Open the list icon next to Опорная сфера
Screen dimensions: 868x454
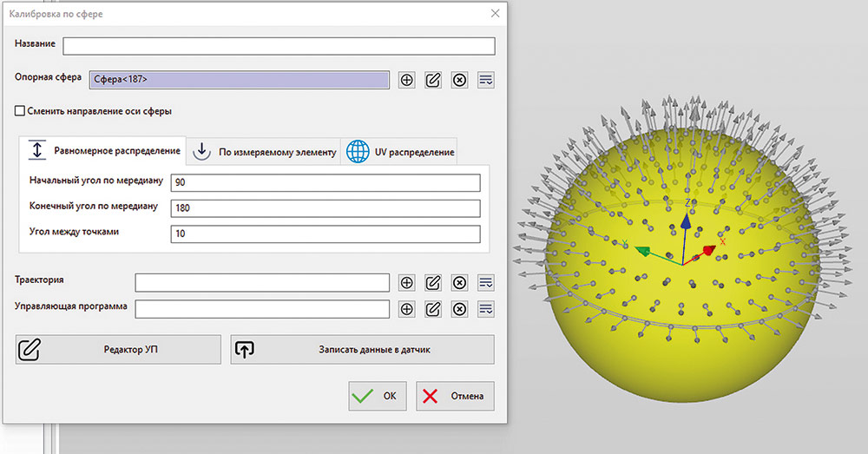coord(485,80)
